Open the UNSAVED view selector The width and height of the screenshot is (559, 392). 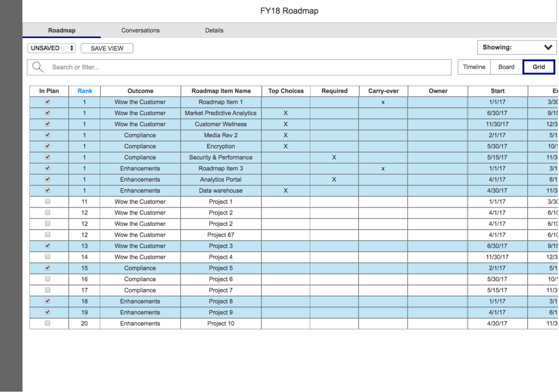coord(52,48)
